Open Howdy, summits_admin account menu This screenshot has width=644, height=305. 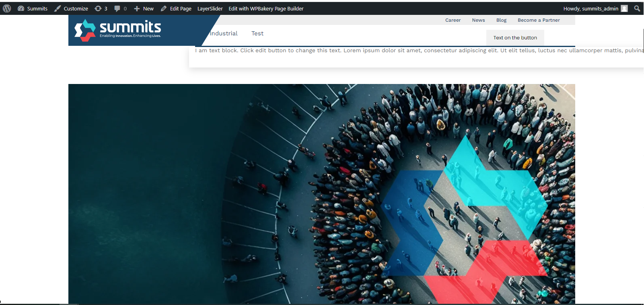[595, 8]
